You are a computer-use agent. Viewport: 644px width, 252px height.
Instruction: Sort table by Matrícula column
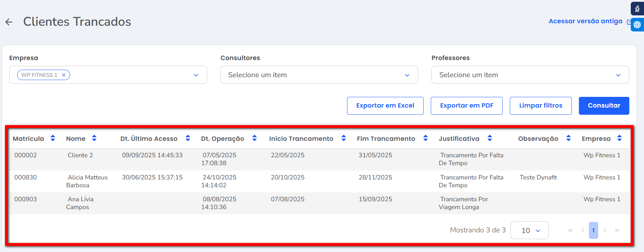point(53,138)
